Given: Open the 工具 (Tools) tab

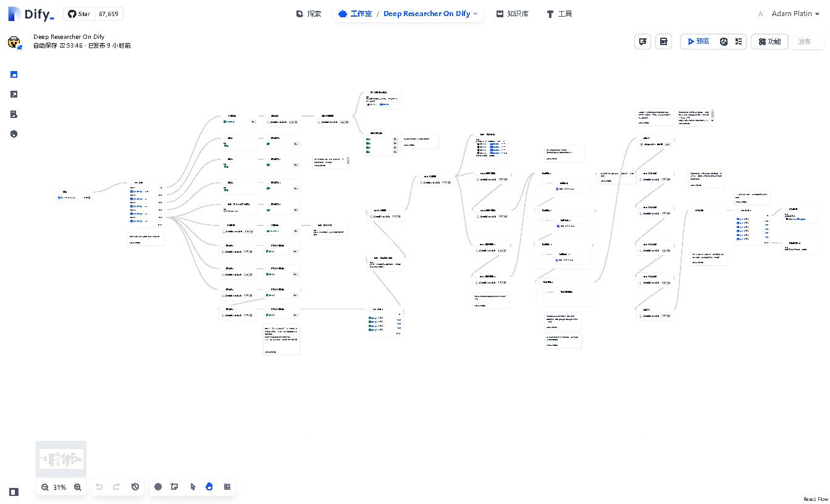Looking at the screenshot, I should pyautogui.click(x=560, y=14).
